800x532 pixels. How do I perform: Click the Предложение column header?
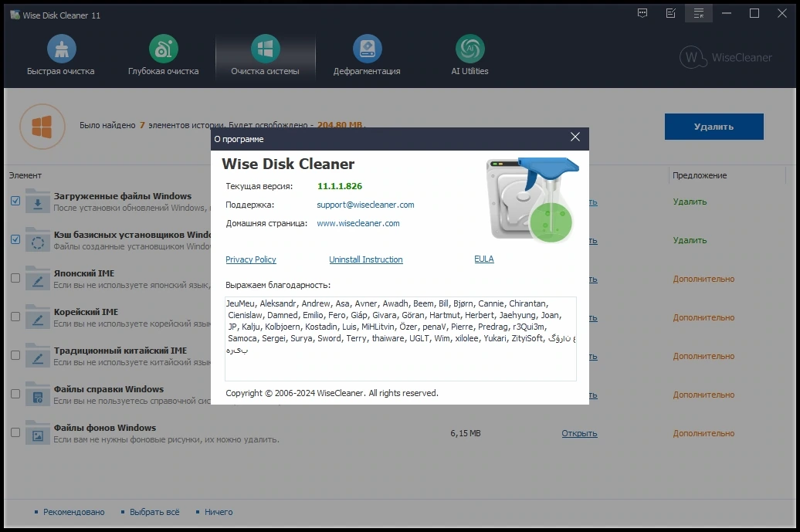pyautogui.click(x=700, y=175)
